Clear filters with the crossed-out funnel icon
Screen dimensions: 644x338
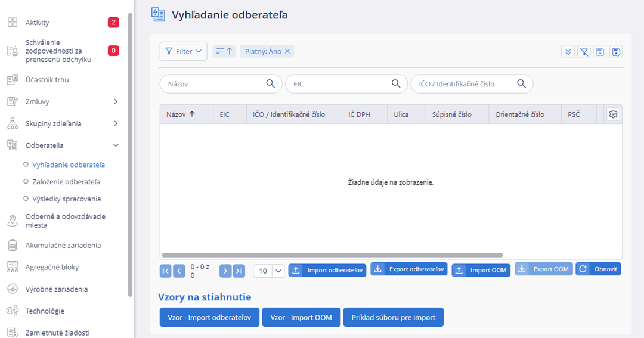pos(584,52)
